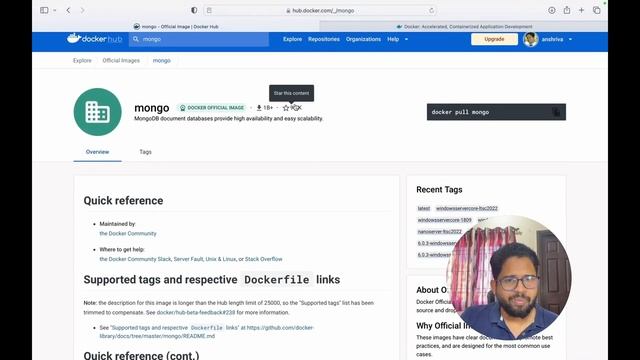Click the mongo breadcrumb
This screenshot has height=360, width=640.
point(162,60)
